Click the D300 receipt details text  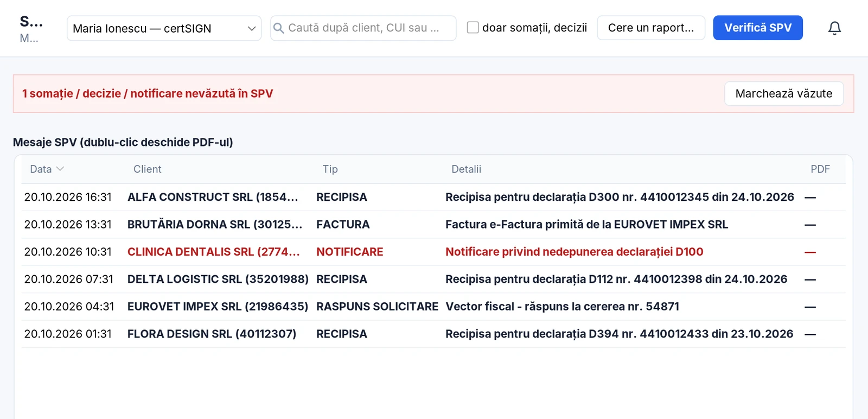(620, 197)
